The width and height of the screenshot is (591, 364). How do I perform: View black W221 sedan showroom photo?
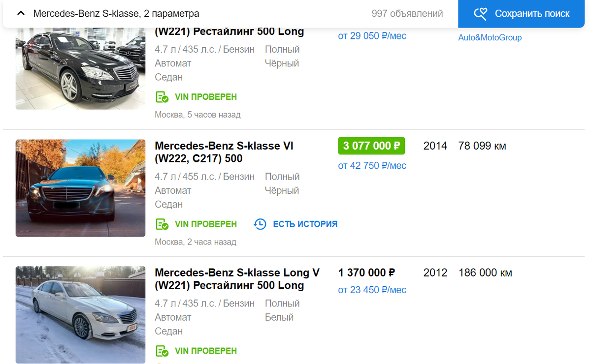point(80,69)
